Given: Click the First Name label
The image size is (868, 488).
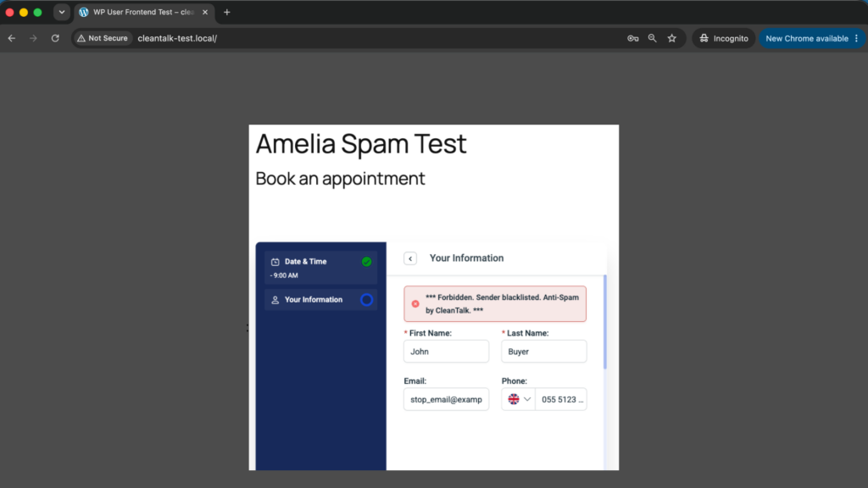Looking at the screenshot, I should [x=430, y=333].
